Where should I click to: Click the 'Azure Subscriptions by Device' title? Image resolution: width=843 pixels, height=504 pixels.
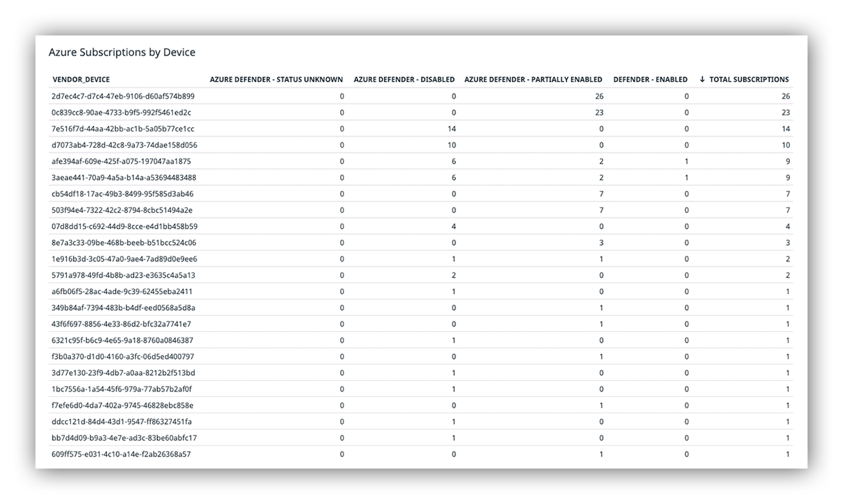[122, 52]
